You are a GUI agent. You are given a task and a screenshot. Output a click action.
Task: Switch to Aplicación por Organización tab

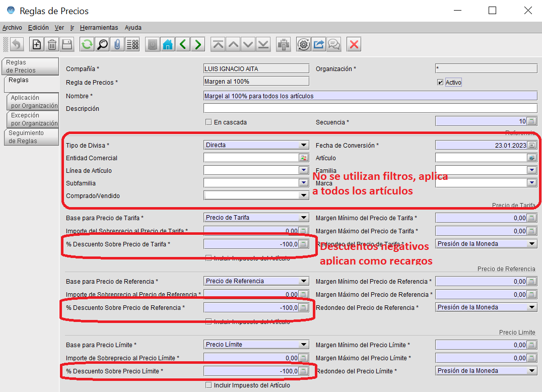pos(33,102)
